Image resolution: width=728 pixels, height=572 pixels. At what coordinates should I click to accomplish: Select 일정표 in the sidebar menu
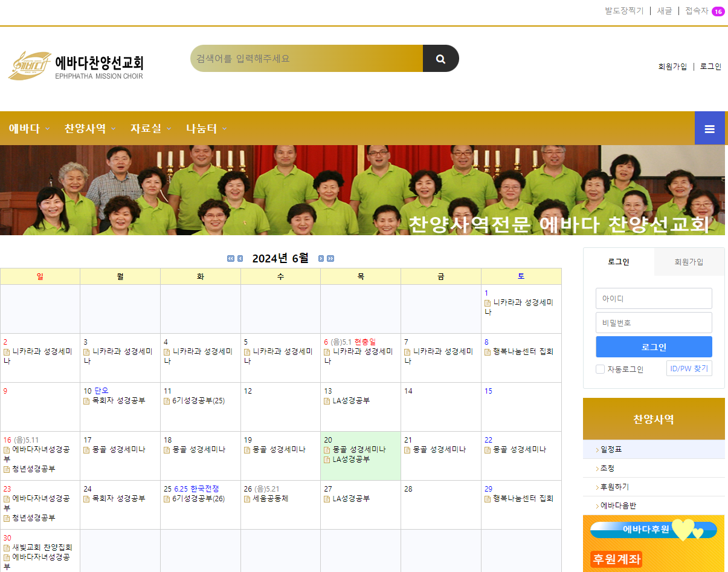pyautogui.click(x=611, y=449)
